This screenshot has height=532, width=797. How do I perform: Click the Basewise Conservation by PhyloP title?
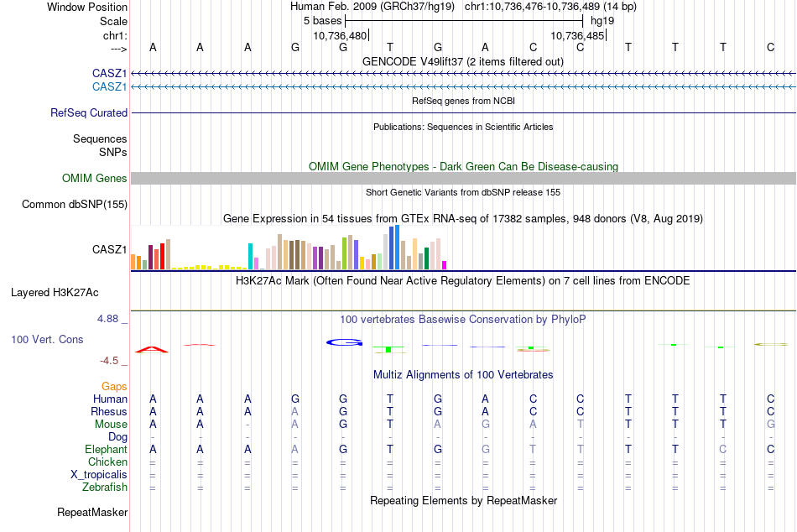(x=462, y=320)
